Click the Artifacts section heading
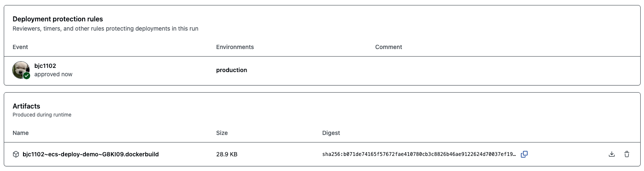Screen dimensions: 644x171 click(x=26, y=106)
